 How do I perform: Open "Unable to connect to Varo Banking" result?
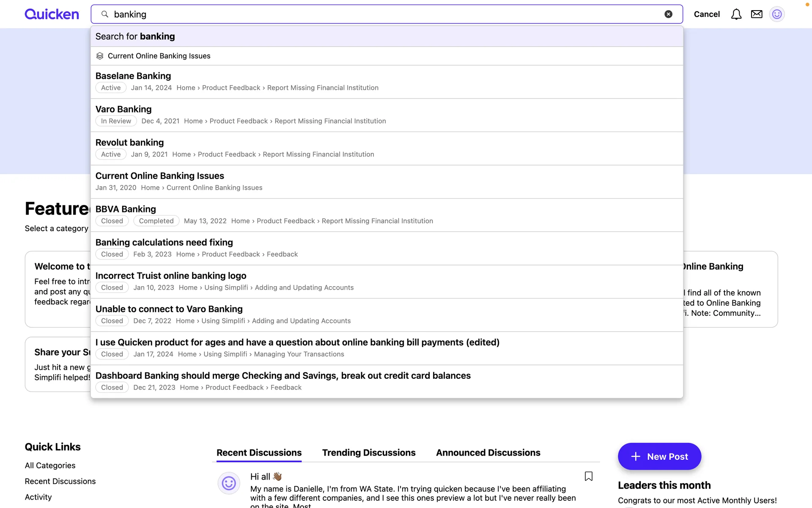coord(169,309)
